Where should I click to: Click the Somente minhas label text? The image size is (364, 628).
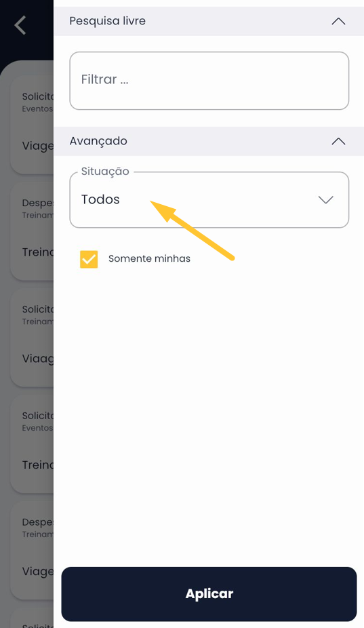click(x=149, y=259)
